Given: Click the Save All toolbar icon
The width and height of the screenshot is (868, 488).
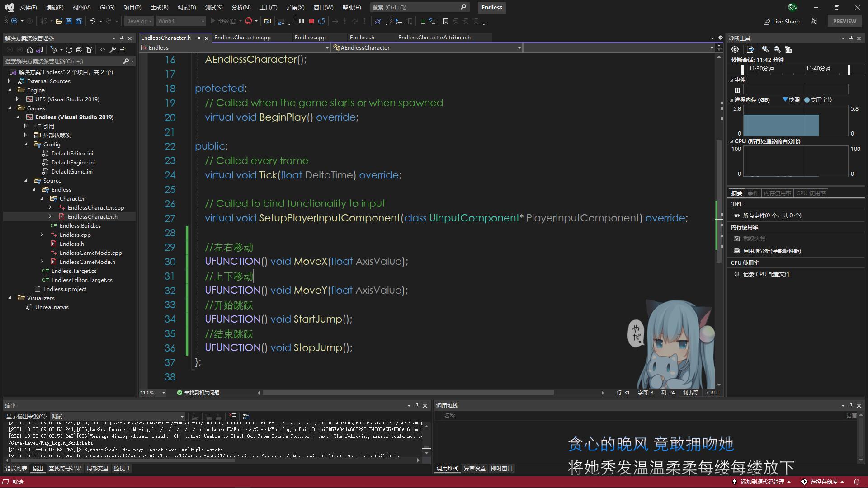Looking at the screenshot, I should (x=79, y=21).
